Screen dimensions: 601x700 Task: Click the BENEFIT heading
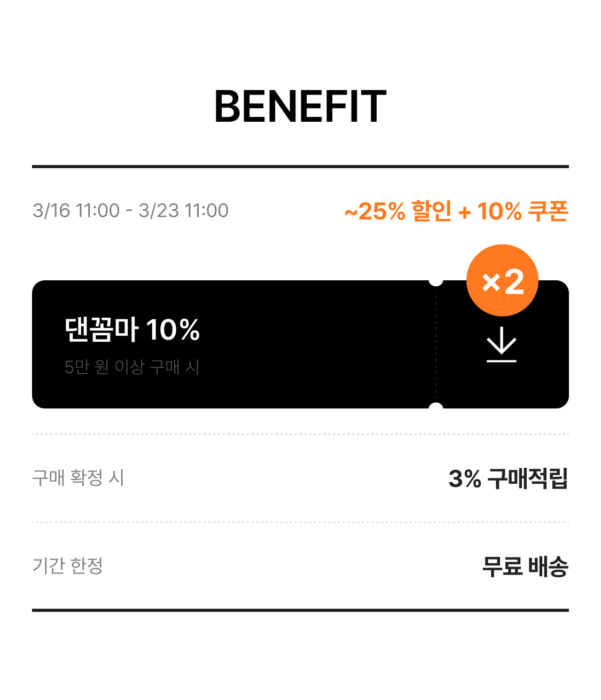[x=300, y=107]
